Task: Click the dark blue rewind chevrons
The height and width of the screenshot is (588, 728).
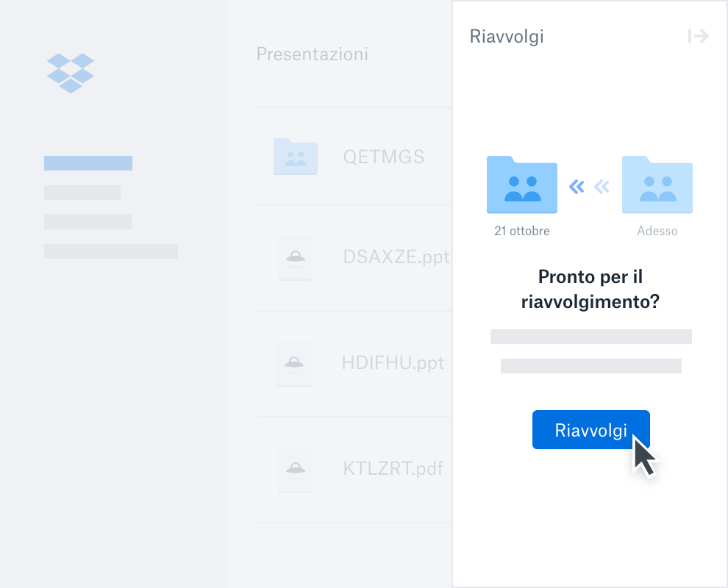Action: click(x=577, y=187)
